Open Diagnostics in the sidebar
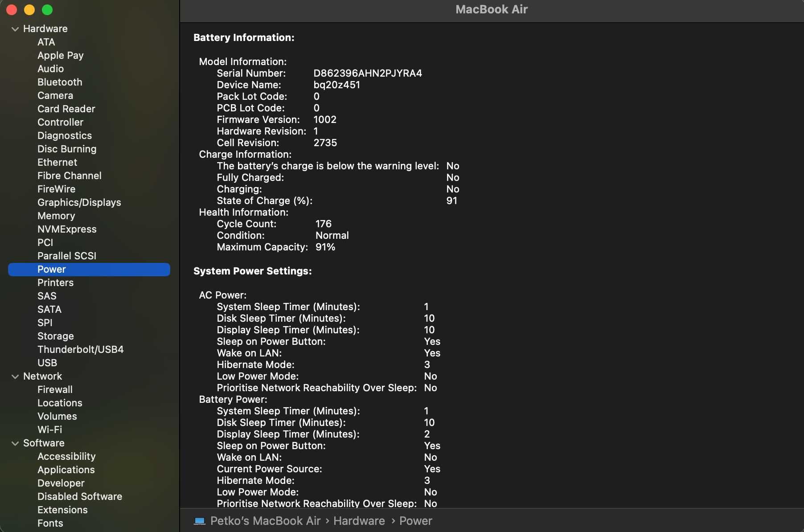Viewport: 804px width, 532px height. pos(65,135)
